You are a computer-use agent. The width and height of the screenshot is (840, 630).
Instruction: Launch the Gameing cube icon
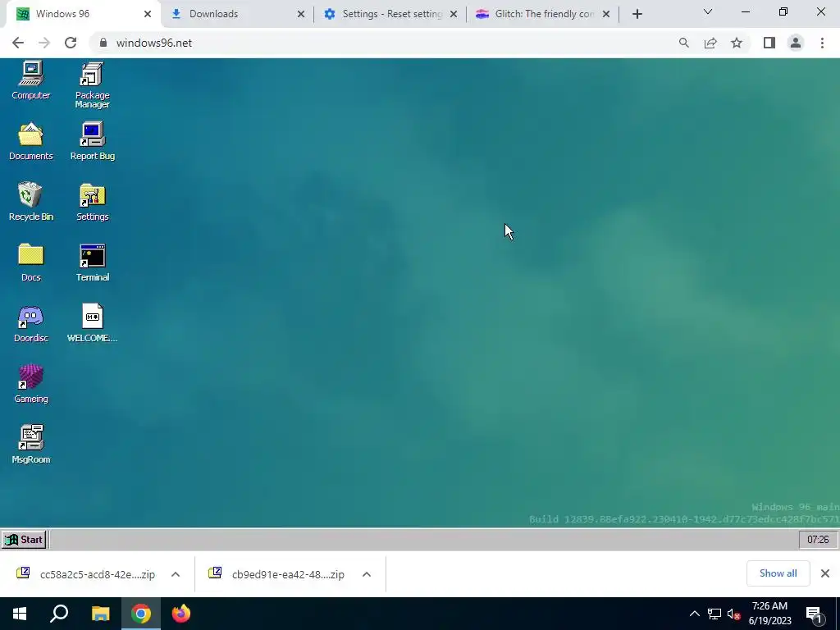[31, 384]
